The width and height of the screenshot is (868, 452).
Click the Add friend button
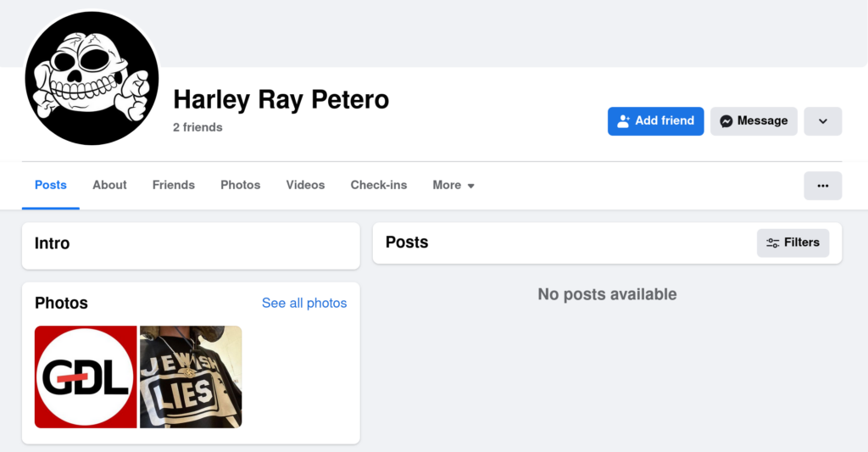655,120
